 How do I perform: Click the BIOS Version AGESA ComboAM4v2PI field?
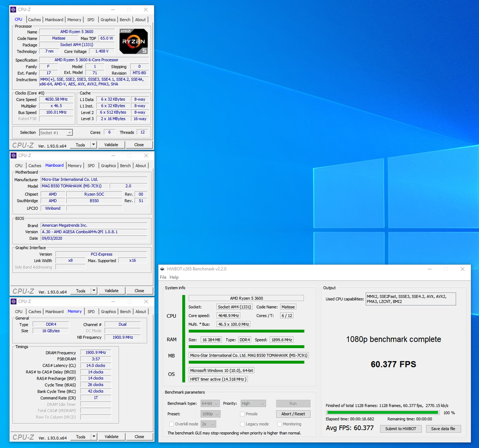[94, 231]
